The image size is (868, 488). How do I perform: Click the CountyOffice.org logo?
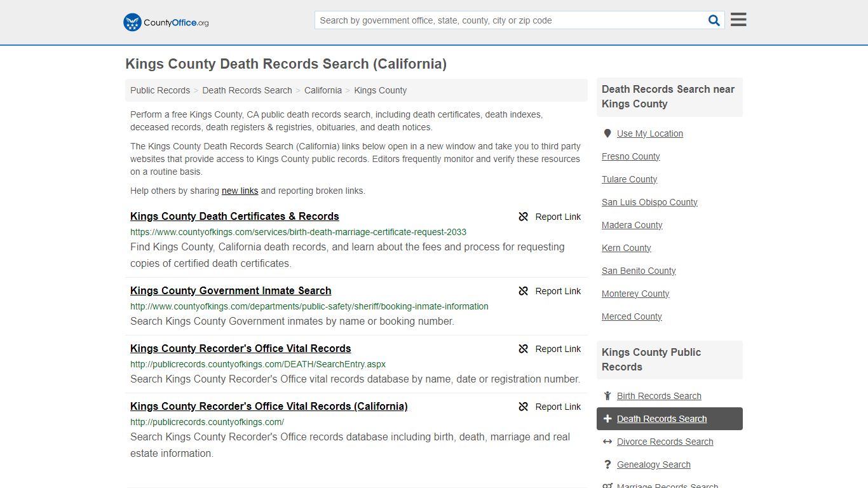click(166, 22)
